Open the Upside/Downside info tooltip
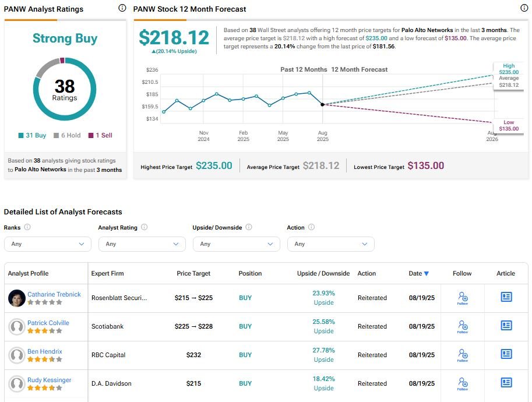The height and width of the screenshot is (402, 532). pyautogui.click(x=249, y=227)
